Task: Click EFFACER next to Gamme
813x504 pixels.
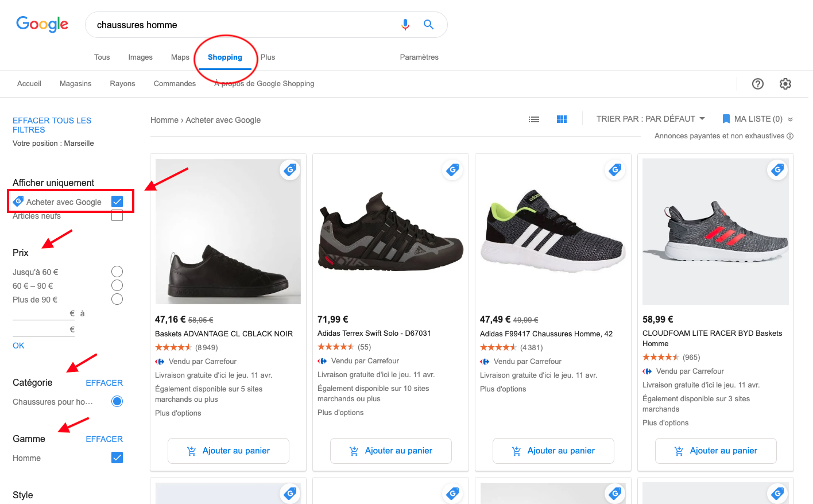Action: point(104,439)
